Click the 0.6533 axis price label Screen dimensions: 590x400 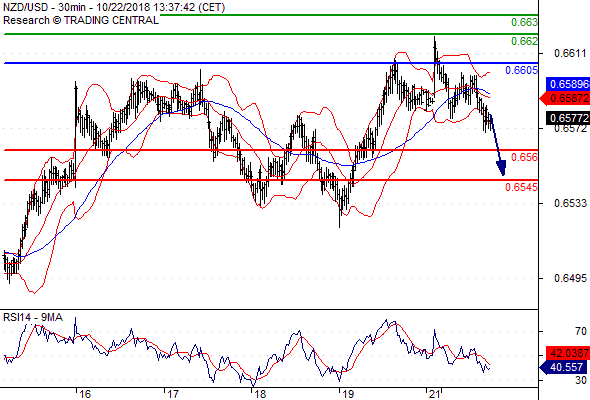[x=570, y=204]
